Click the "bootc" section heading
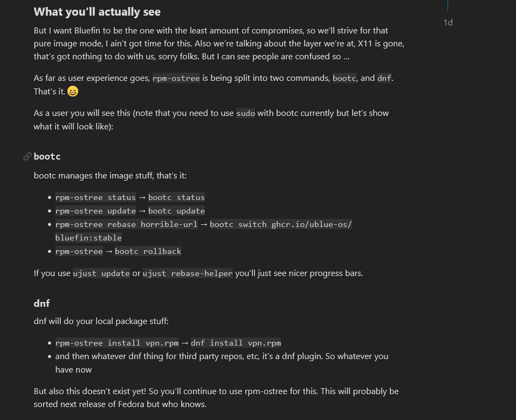This screenshot has height=420, width=516. click(x=47, y=157)
